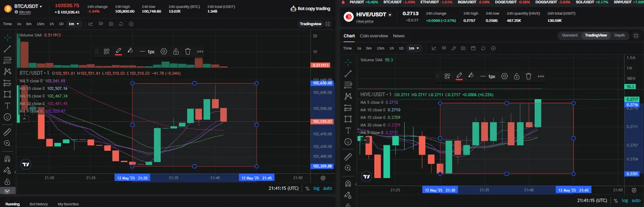Toggle magnet mode in BTC chart sidebar

8,158
